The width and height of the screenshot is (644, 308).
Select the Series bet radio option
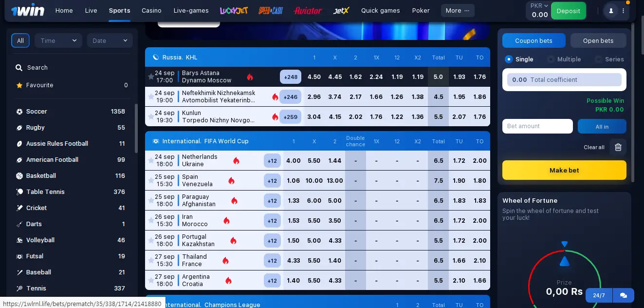click(599, 59)
